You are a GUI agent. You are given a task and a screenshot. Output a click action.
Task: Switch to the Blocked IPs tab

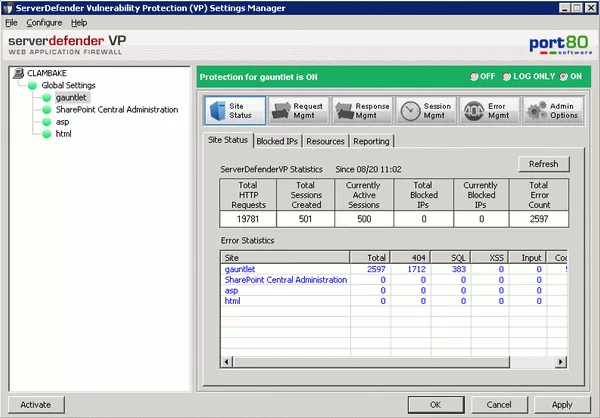(277, 141)
